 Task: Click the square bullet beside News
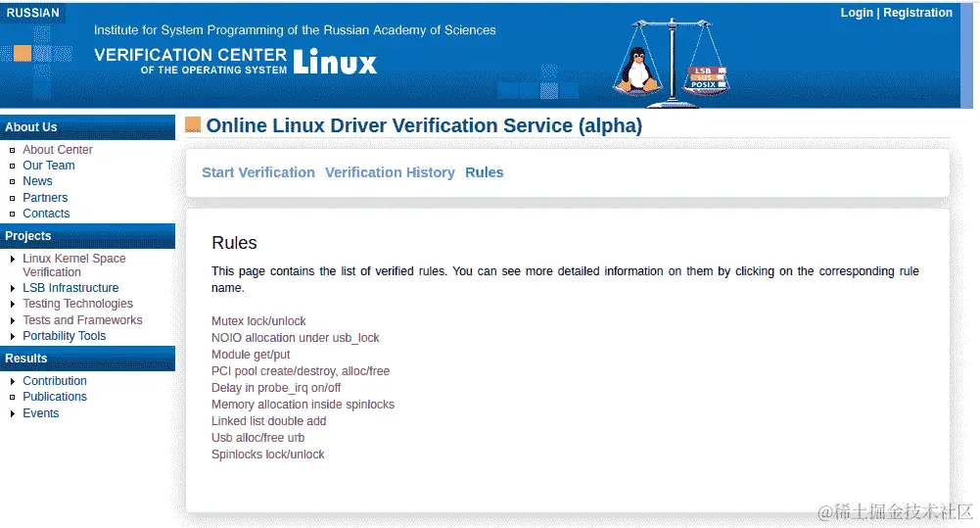[13, 181]
